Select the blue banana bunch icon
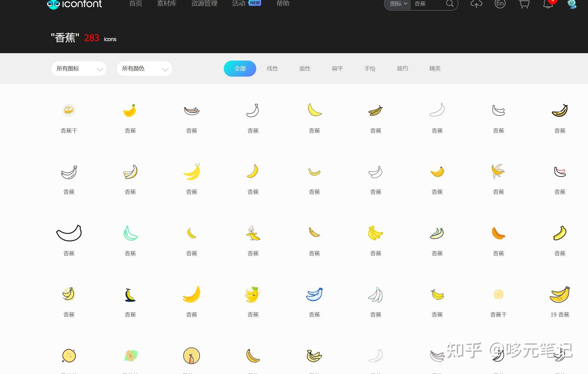Viewport: 588px width, 374px height. coord(314,294)
